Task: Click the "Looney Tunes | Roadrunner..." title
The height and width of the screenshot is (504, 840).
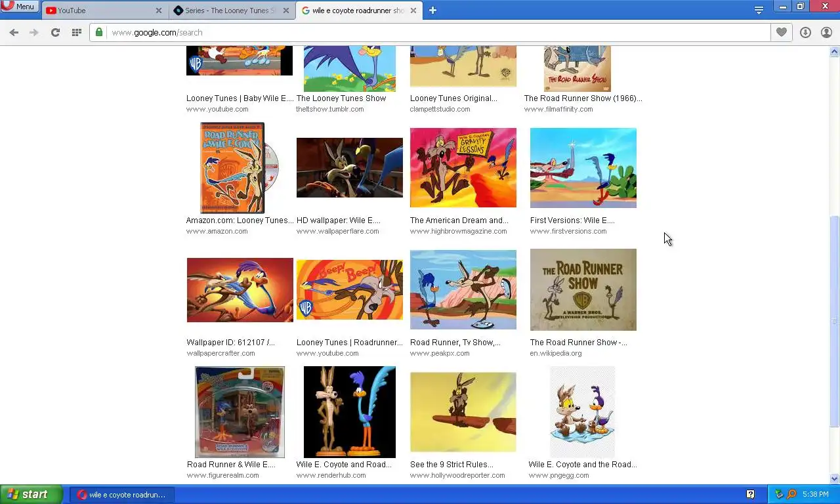Action: coord(349,343)
